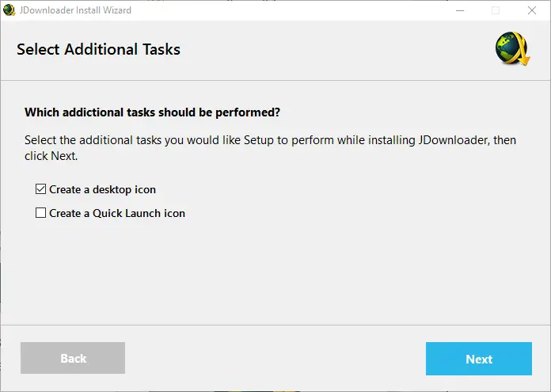Click the greyed-out Back button
Viewport: 551px width, 392px height.
[x=73, y=359]
